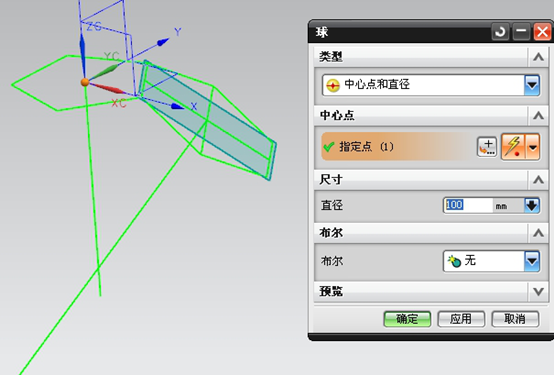Image resolution: width=554 pixels, height=375 pixels.
Task: Click the sphere type icon in combo box
Action: click(x=333, y=85)
